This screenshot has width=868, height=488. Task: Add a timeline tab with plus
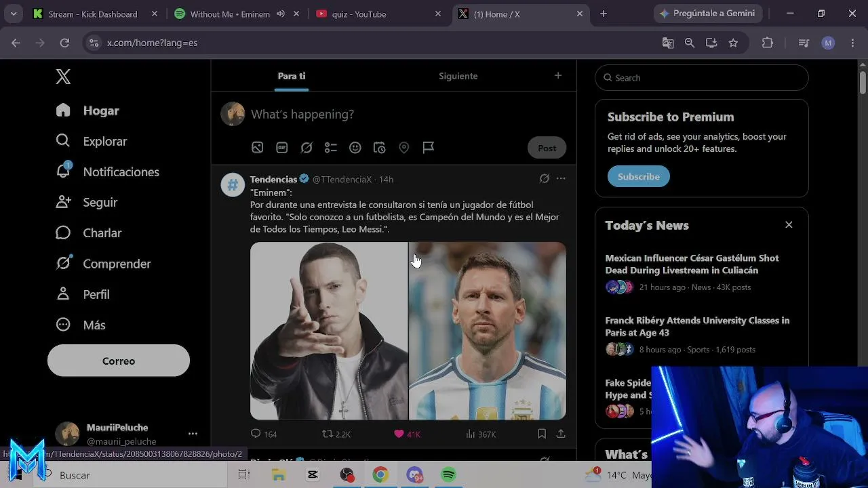[x=558, y=76]
